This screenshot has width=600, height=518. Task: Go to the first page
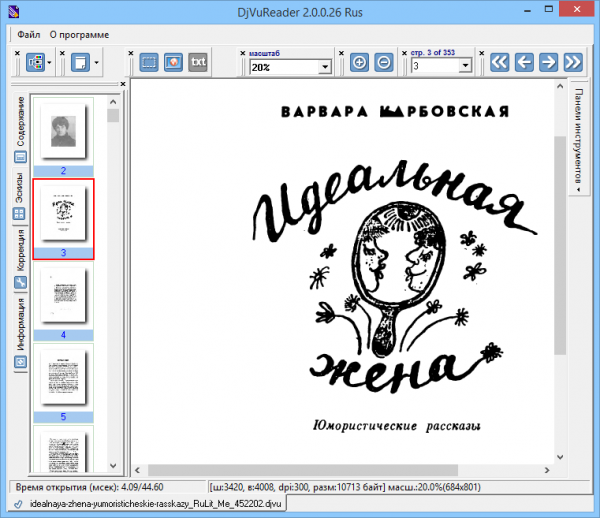click(x=499, y=62)
